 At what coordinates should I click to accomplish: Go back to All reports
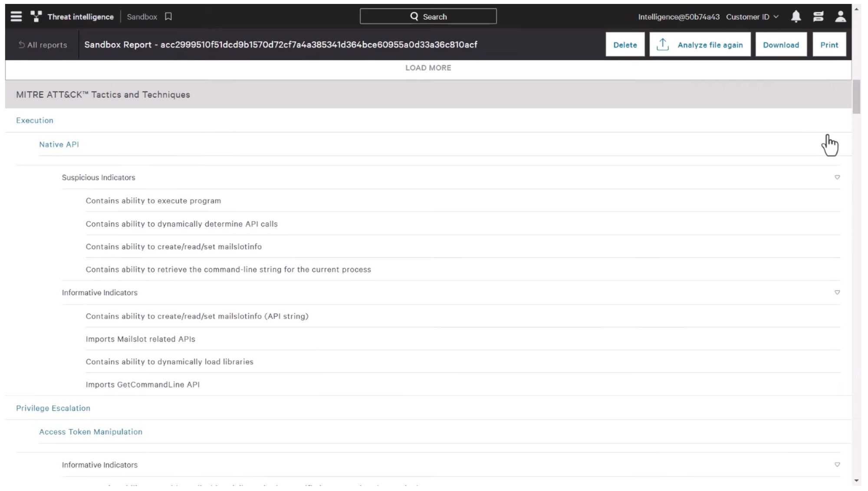43,45
